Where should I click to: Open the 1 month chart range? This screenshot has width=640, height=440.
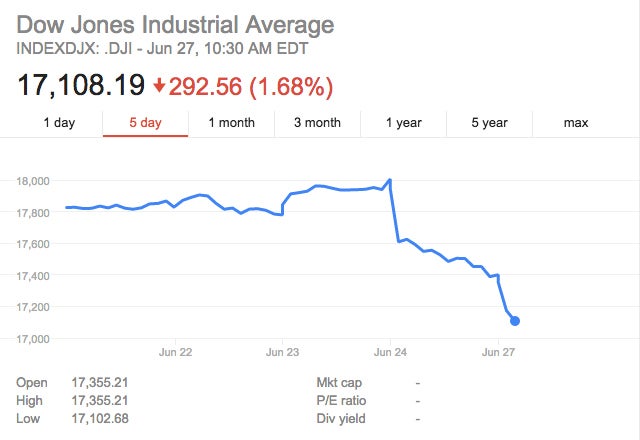point(231,123)
